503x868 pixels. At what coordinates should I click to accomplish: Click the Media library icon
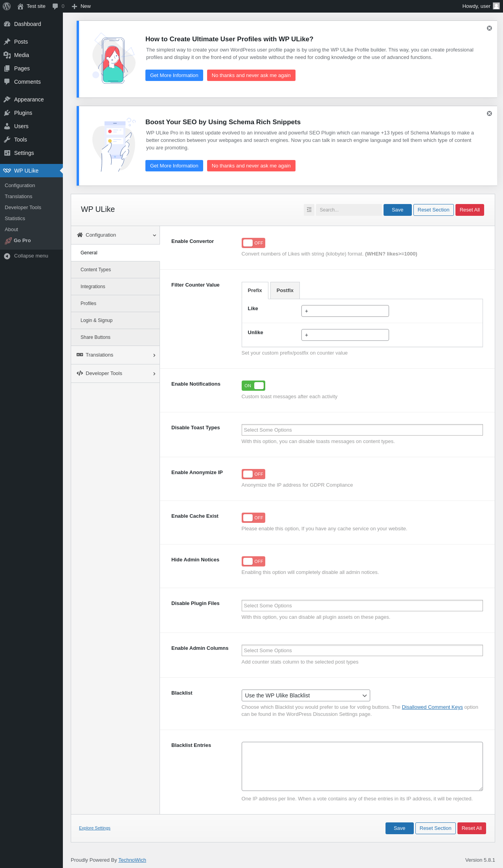pyautogui.click(x=7, y=55)
